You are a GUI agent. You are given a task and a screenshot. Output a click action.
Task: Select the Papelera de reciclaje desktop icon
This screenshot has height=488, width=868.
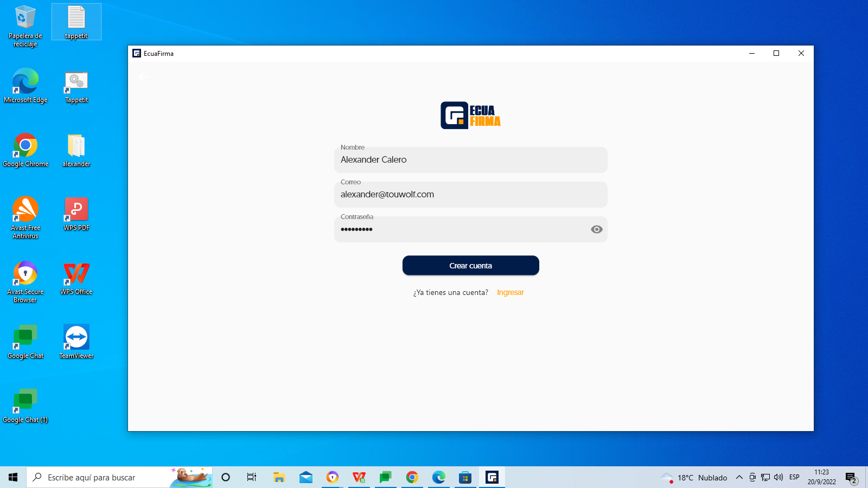(25, 26)
